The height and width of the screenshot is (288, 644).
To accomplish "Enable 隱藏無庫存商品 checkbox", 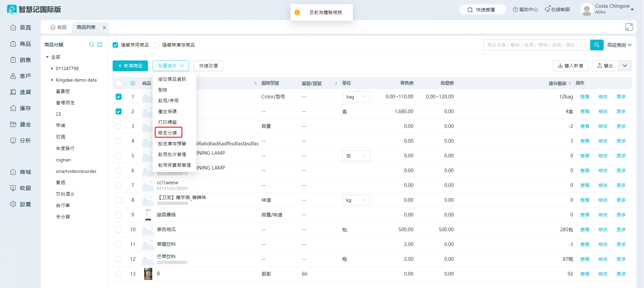I will point(157,45).
